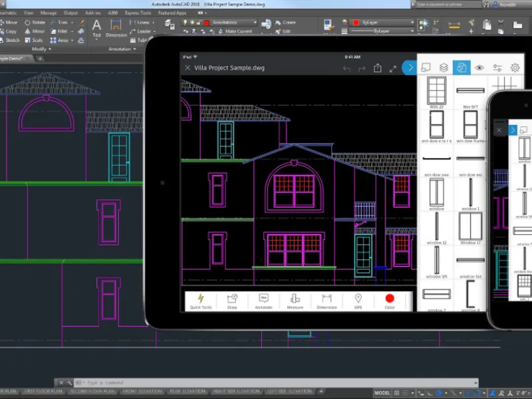532x399 pixels.
Task: Toggle MODEL space button in the status bar
Action: tap(382, 393)
